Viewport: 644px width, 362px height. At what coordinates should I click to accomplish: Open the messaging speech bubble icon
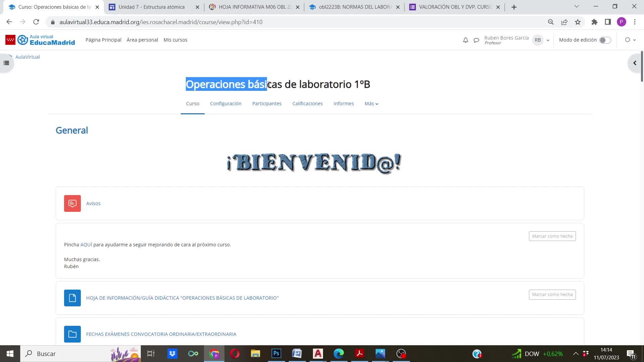tap(476, 40)
